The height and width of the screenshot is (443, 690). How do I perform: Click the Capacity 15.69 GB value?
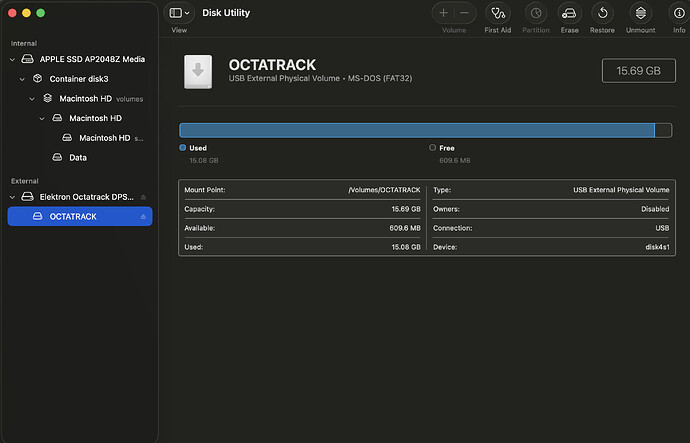point(406,209)
